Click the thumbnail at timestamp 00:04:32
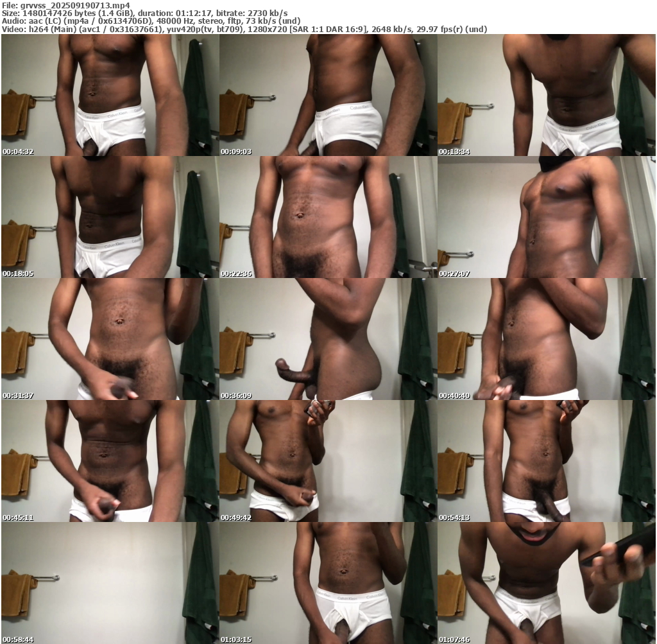The height and width of the screenshot is (644, 657). [x=110, y=95]
